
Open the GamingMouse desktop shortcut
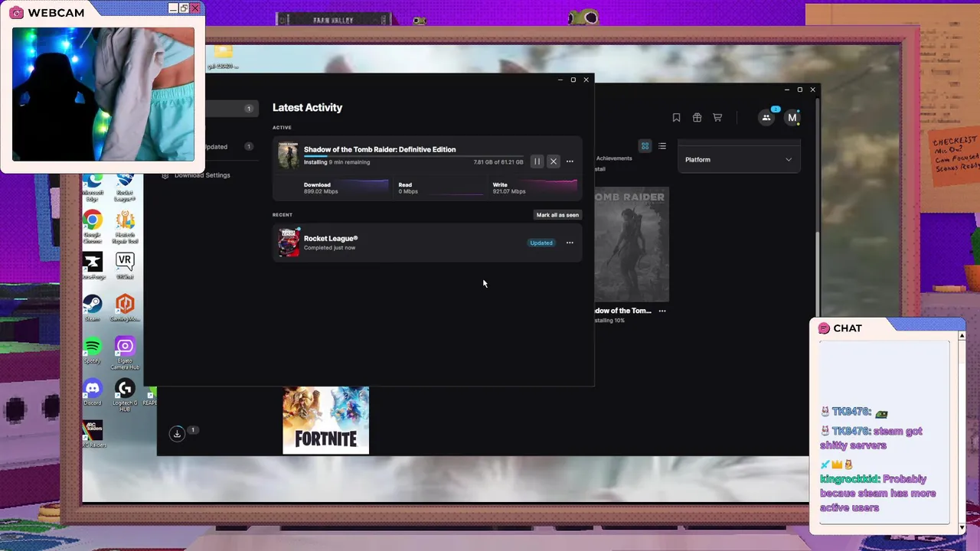(x=125, y=308)
